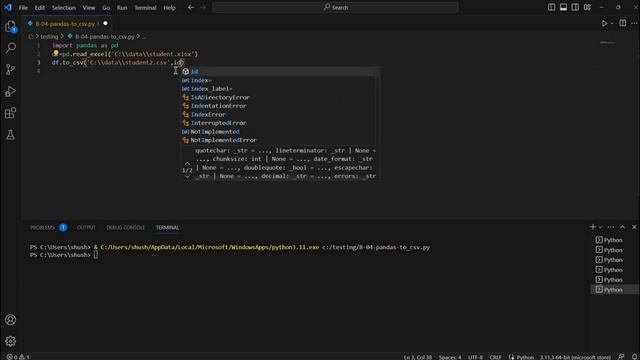Image resolution: width=640 pixels, height=360 pixels.
Task: Select the 'id' autocomplete suggestion
Action: point(280,71)
